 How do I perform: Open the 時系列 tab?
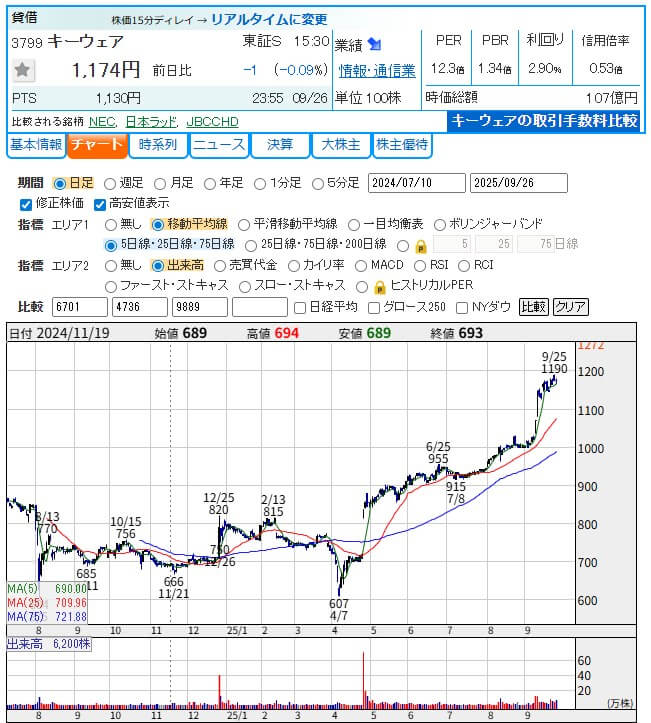click(158, 145)
